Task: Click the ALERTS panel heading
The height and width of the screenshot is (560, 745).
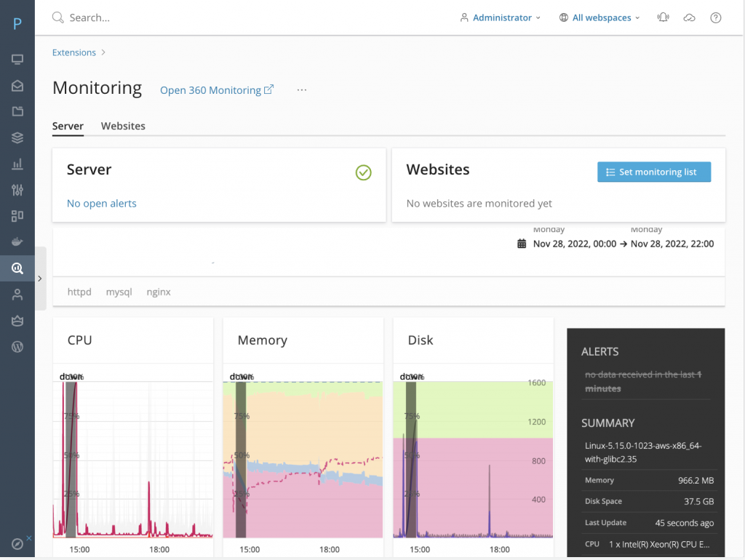Action: pos(599,351)
